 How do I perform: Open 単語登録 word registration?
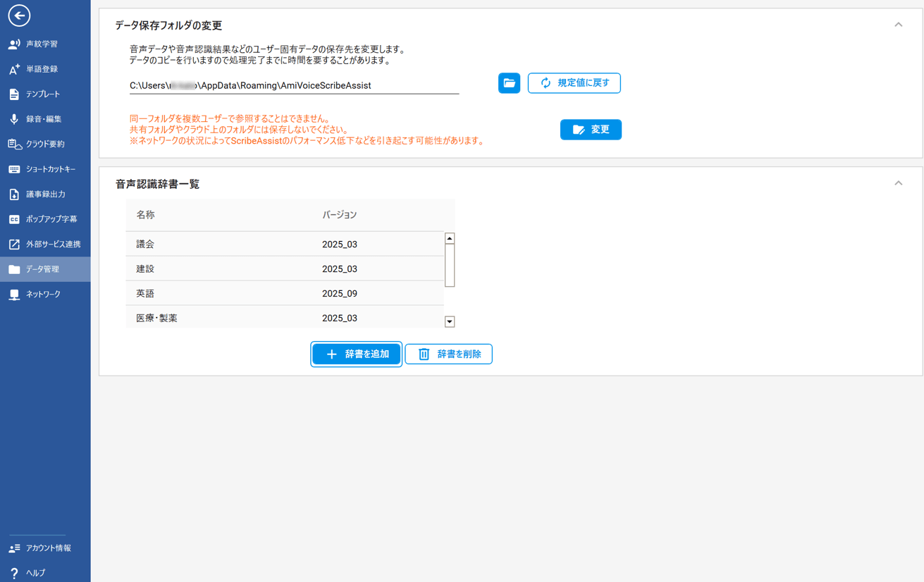click(42, 69)
